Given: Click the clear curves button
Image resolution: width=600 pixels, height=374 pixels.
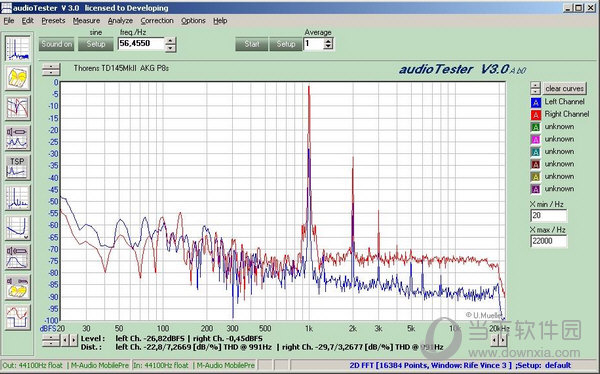Looking at the screenshot, I should (x=564, y=88).
